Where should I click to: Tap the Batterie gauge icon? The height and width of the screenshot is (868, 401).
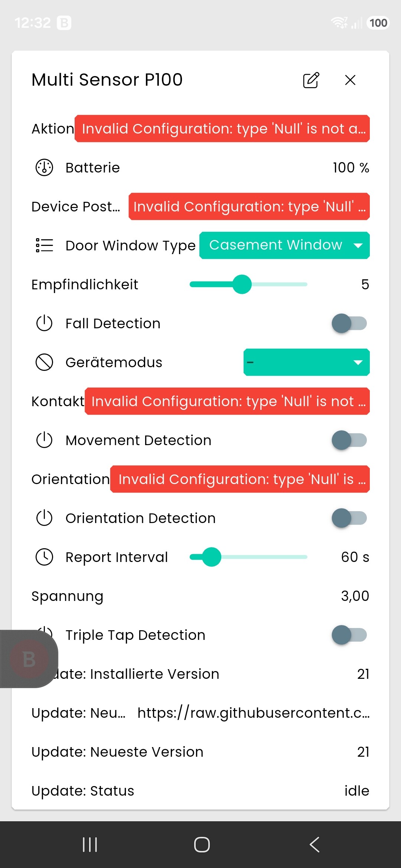pyautogui.click(x=44, y=168)
